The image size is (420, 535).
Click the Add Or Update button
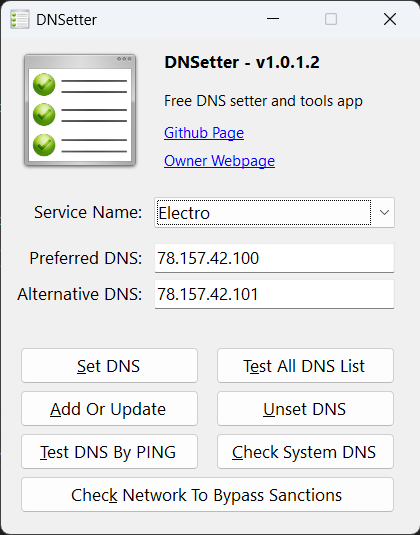click(110, 409)
